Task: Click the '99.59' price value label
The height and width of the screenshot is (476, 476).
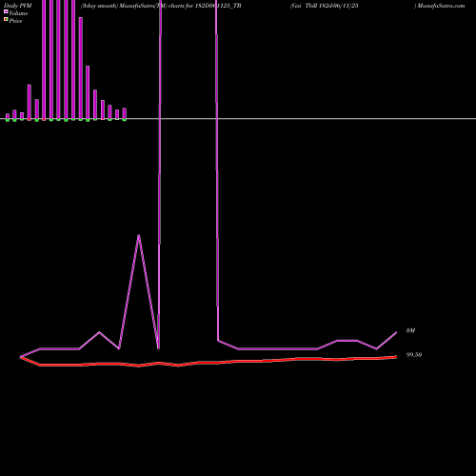Action: click(414, 355)
